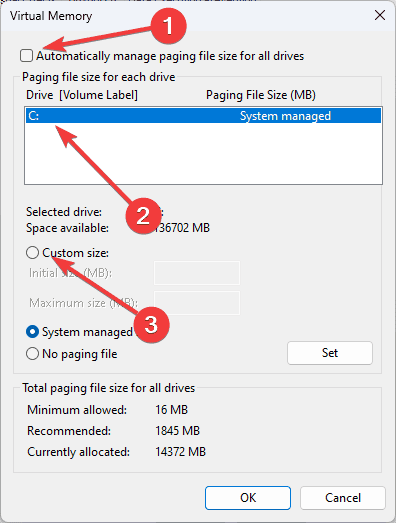Close the Virtual Memory dialog
The width and height of the screenshot is (396, 523).
coord(380,15)
